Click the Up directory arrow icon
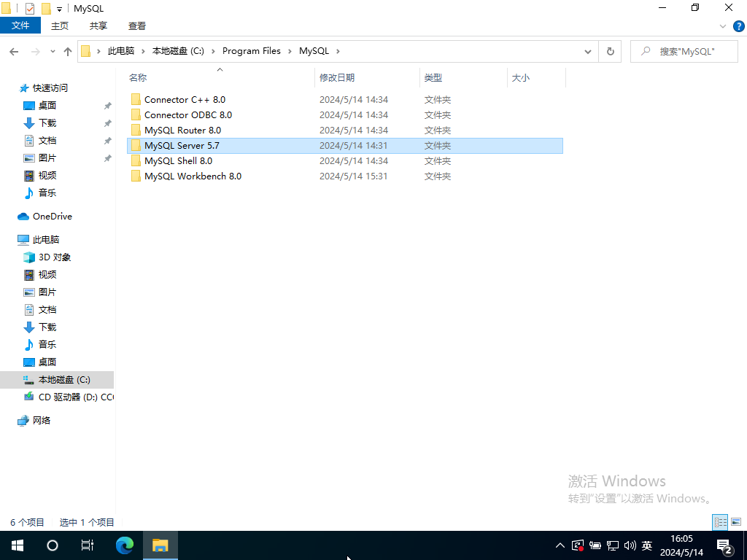Viewport: 747px width, 560px height. pyautogui.click(x=68, y=52)
